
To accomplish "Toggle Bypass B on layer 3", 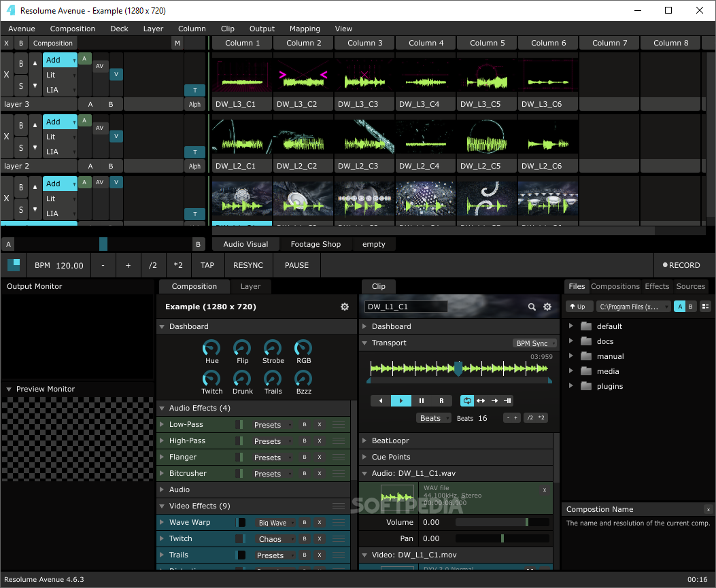I will click(x=21, y=65).
